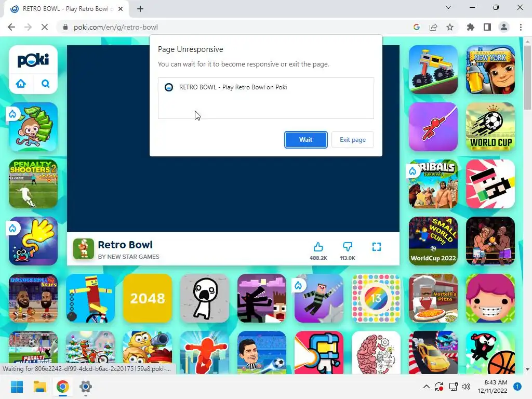Open the New York subway game
Screen dimensions: 532x399
coord(490,70)
